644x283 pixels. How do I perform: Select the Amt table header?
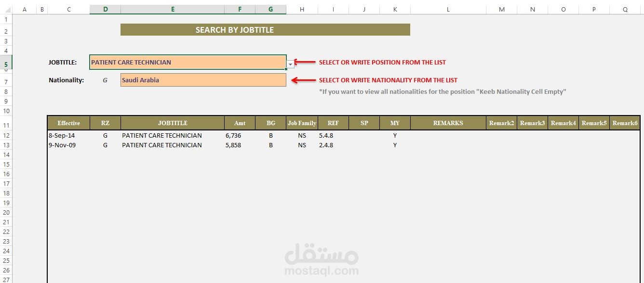click(240, 123)
